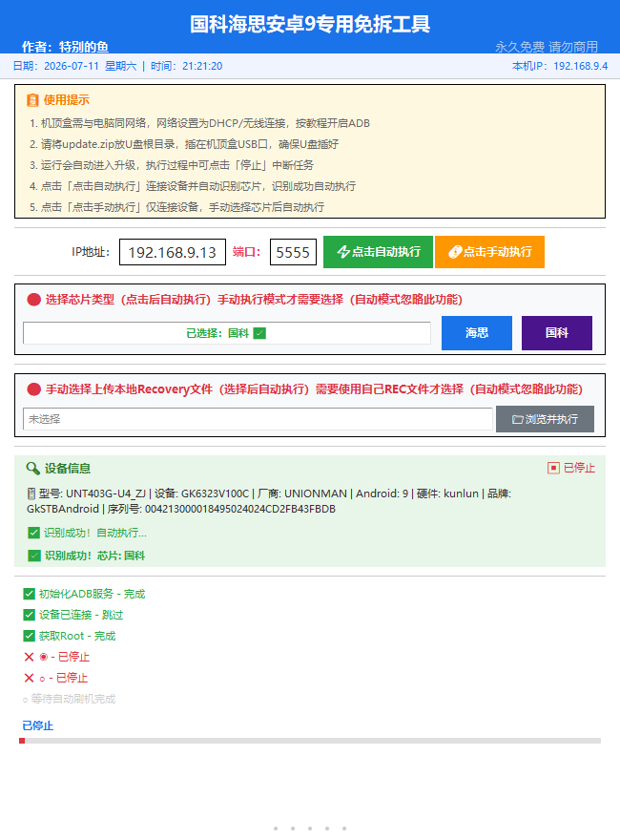Click the red dot before 选择芯片类型
620x840 pixels.
(33, 300)
